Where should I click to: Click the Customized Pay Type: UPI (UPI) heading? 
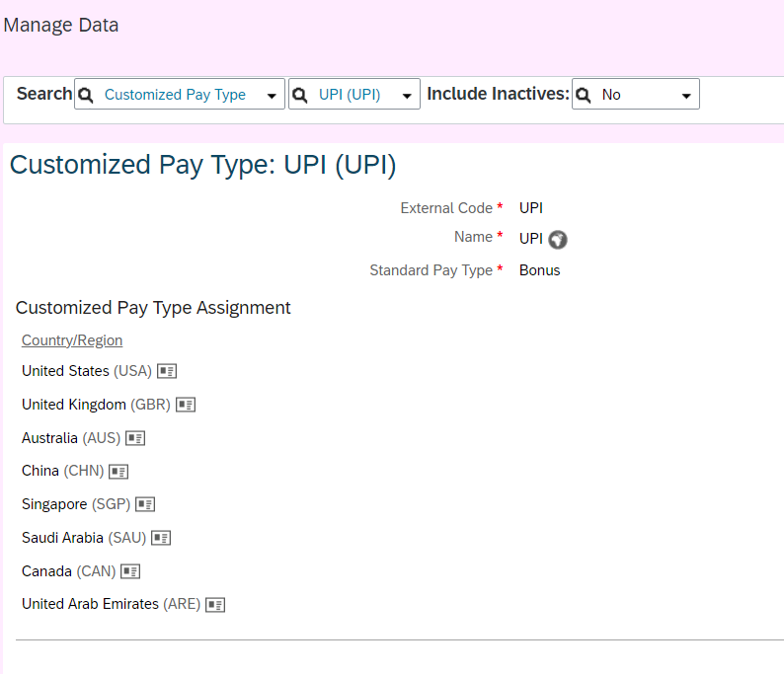pos(203,165)
